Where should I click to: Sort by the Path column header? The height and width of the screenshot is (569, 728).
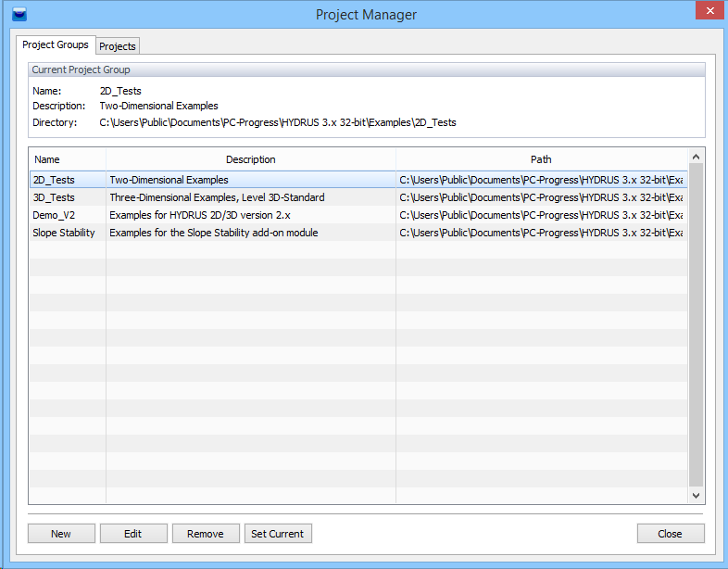click(541, 159)
